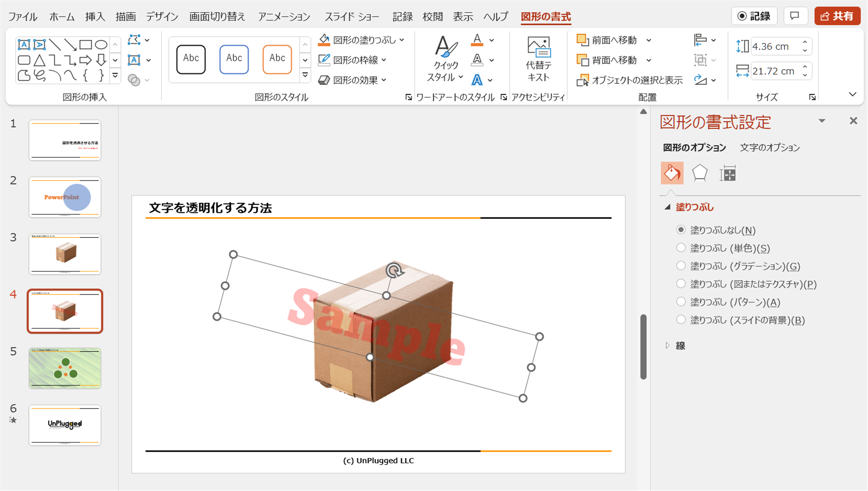Switch to 文字のオプション tab
Screen dimensions: 868x491
[769, 148]
